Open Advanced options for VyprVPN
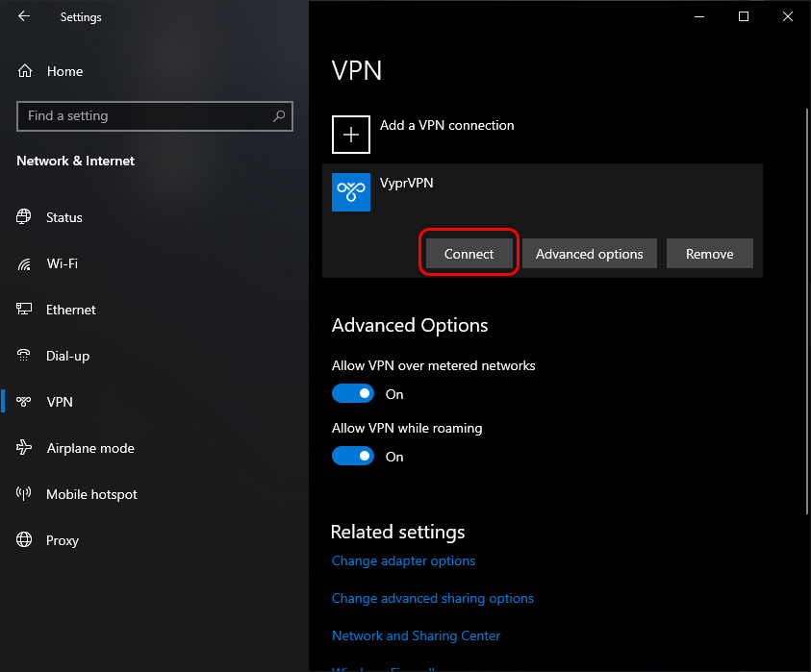Screen dimensions: 811x672 (589, 254)
